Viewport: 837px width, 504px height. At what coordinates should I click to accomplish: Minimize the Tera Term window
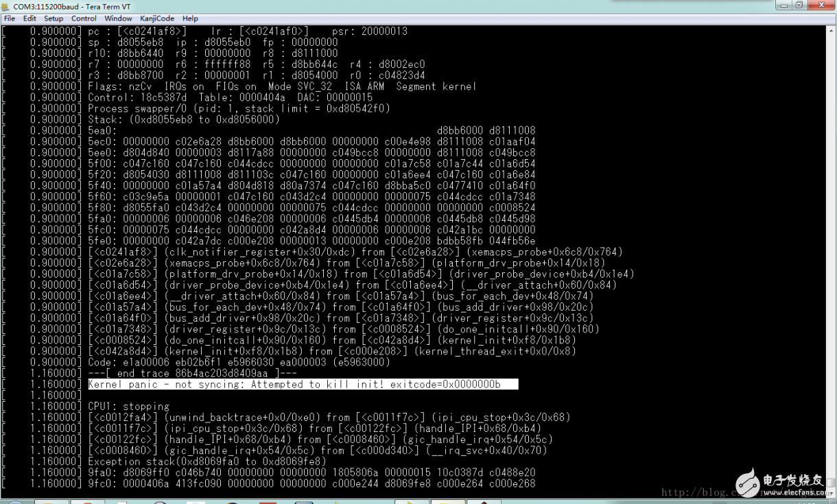pos(783,5)
